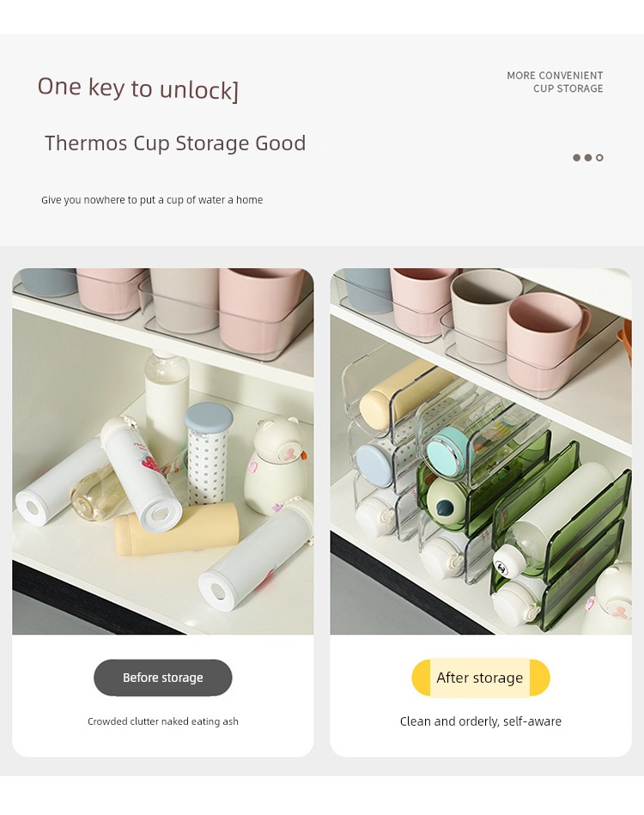Click the 'Thermos Cup Storage Good' title

[x=175, y=143]
